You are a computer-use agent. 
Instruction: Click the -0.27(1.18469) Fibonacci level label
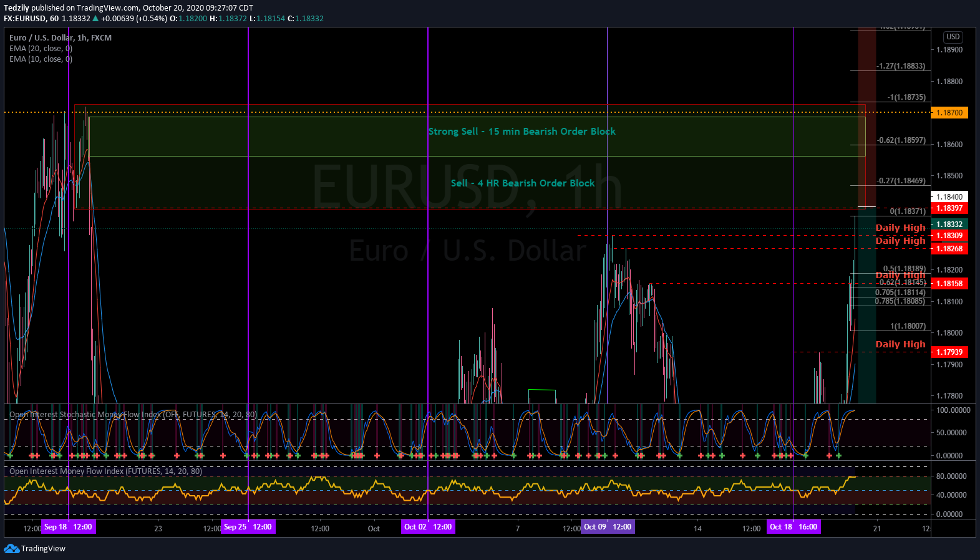[x=901, y=181]
